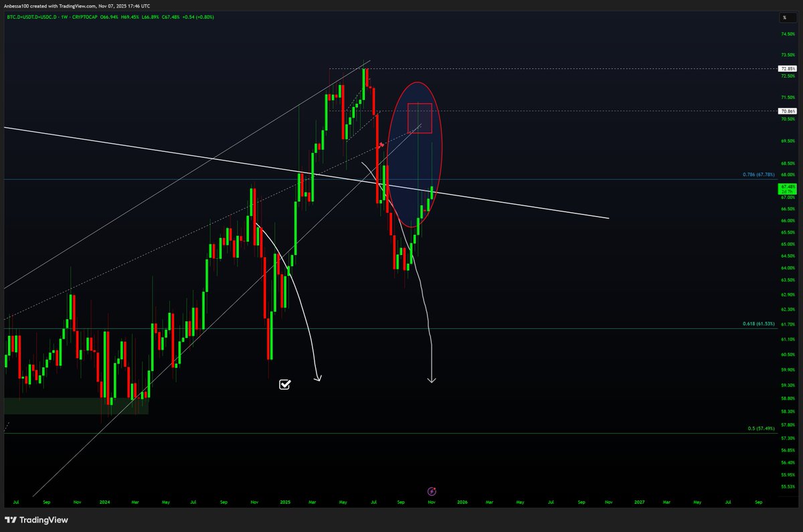The height and width of the screenshot is (532, 803).
Task: Click the white checkbox emoji drawing
Action: click(285, 384)
